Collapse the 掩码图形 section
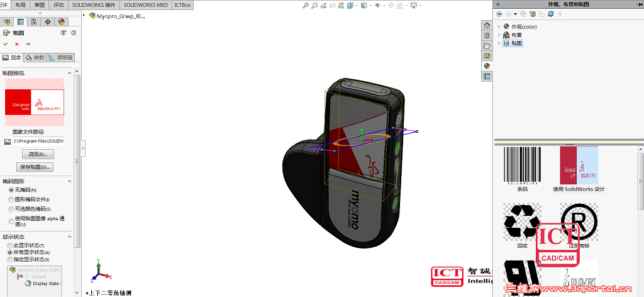644x297 pixels. [69, 181]
